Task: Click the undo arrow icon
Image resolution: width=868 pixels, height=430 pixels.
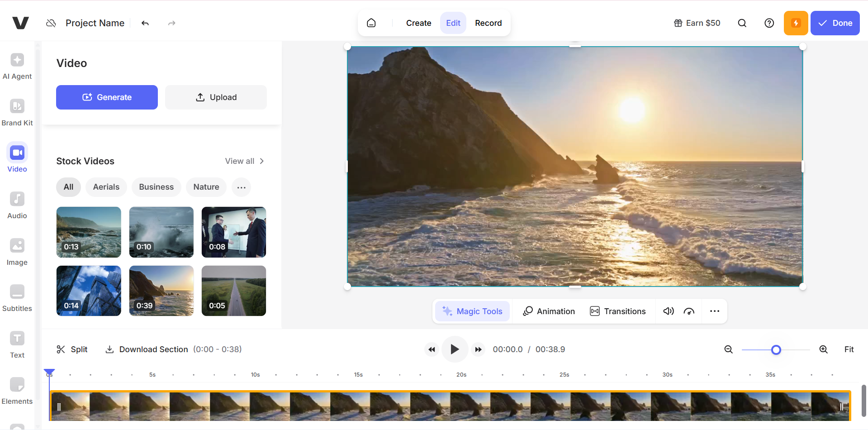Action: tap(145, 23)
